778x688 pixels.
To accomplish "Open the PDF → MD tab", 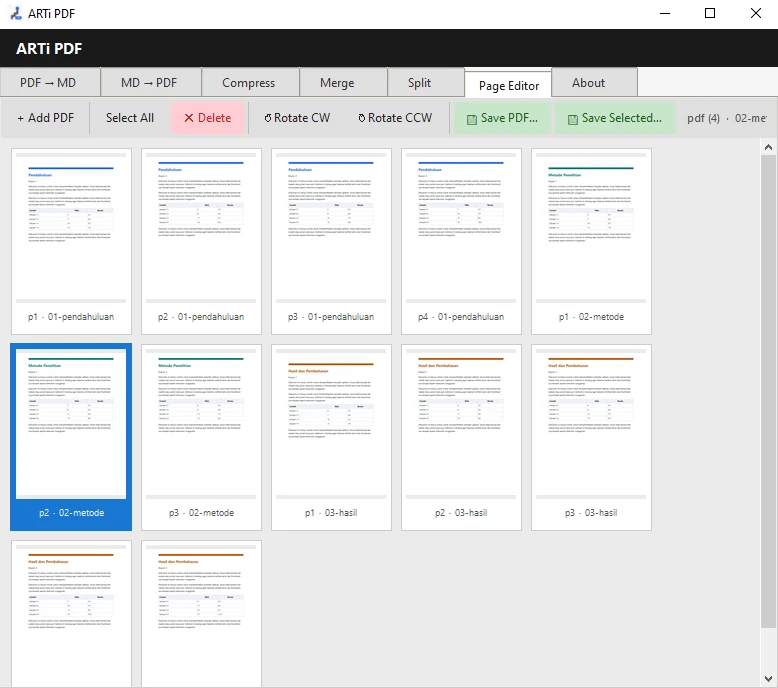I will (50, 83).
